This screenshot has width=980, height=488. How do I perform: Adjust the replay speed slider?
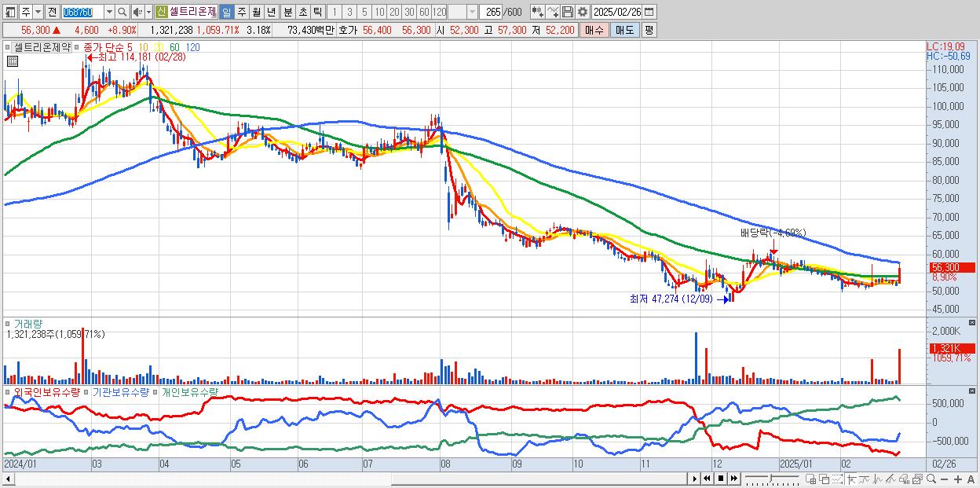(772, 479)
